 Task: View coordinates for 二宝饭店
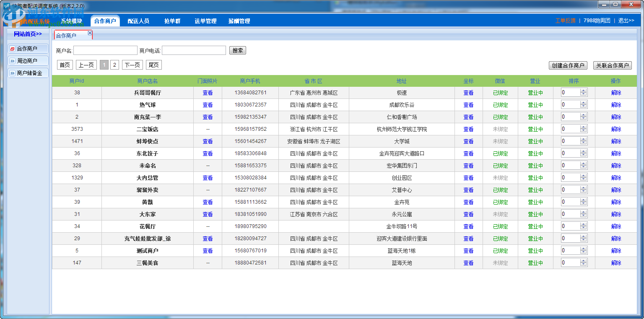click(x=468, y=129)
